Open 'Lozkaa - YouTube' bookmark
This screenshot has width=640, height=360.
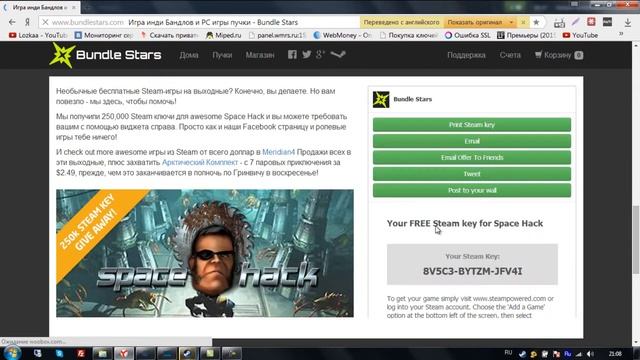pos(38,35)
